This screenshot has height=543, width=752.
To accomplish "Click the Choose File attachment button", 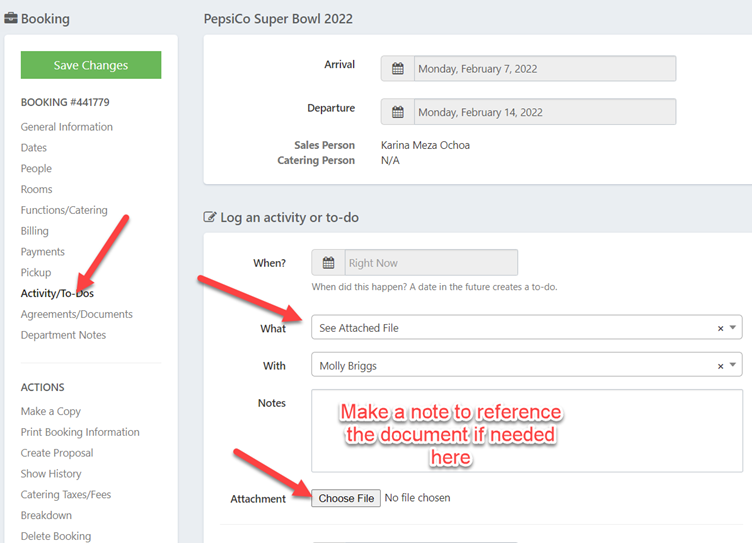I will click(x=346, y=498).
